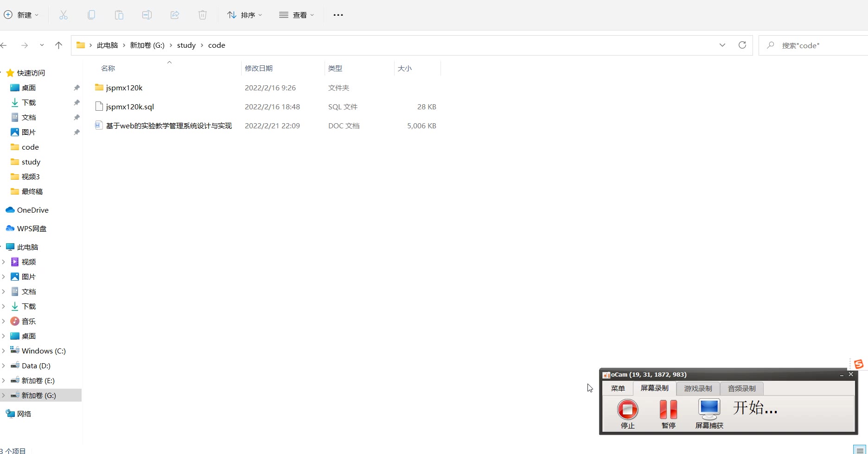
Task: Click the pin icon beside quick access 文档
Action: point(77,117)
